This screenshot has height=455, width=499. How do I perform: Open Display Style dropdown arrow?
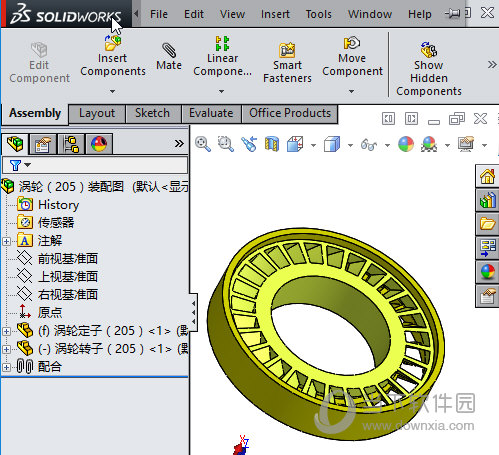pos(350,145)
